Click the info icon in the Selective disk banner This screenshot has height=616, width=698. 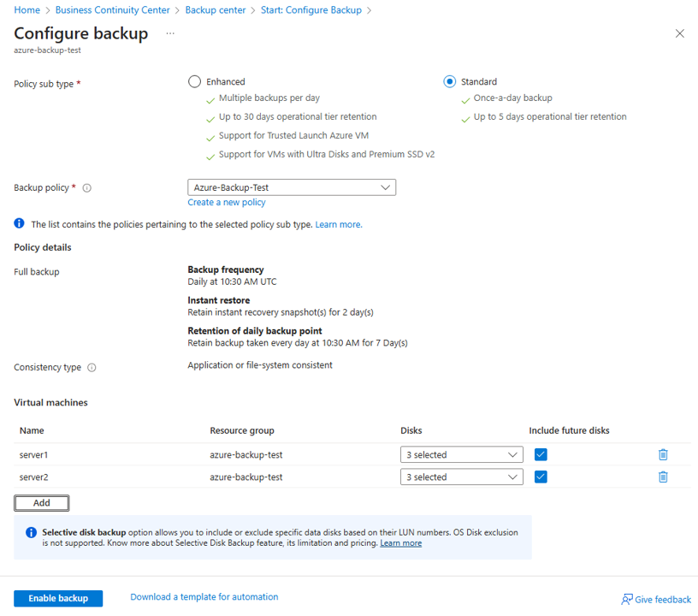coord(33,532)
